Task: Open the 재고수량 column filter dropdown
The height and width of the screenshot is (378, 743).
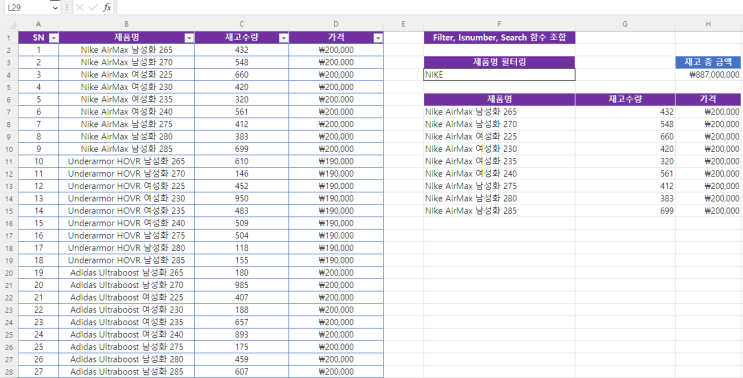Action: (x=283, y=38)
